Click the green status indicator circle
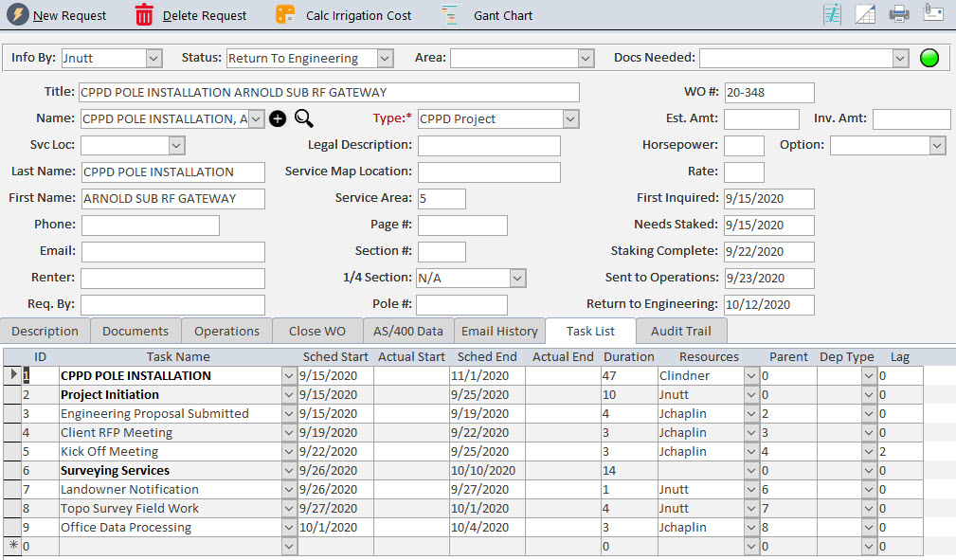 tap(929, 58)
